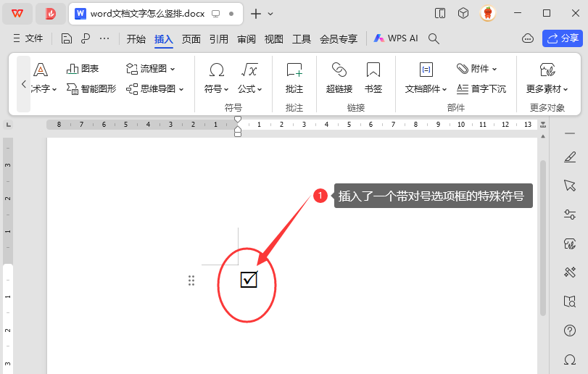Open the 文件 menu

click(28, 38)
